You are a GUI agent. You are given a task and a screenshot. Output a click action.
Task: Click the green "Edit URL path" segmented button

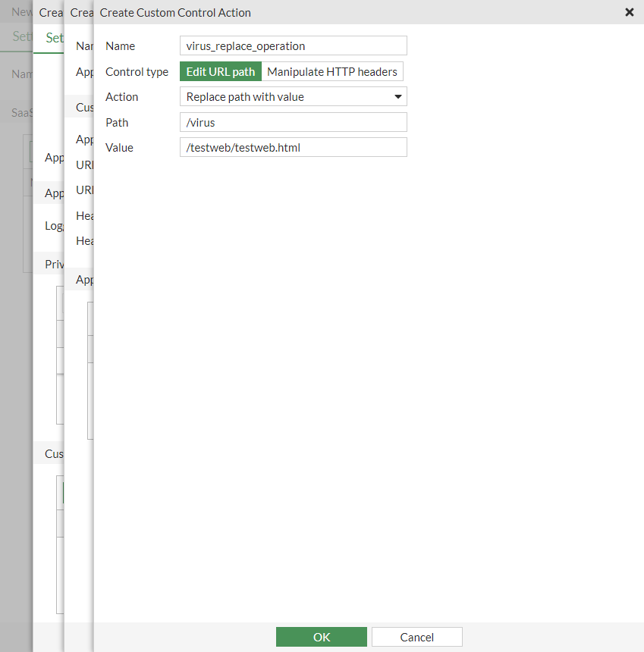point(220,71)
